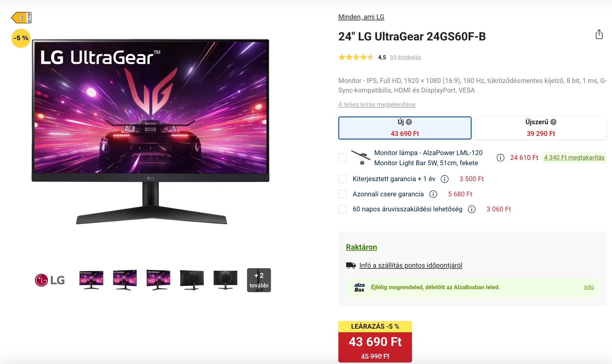612x364 pixels.
Task: Open the energy class E label
Action: (21, 18)
